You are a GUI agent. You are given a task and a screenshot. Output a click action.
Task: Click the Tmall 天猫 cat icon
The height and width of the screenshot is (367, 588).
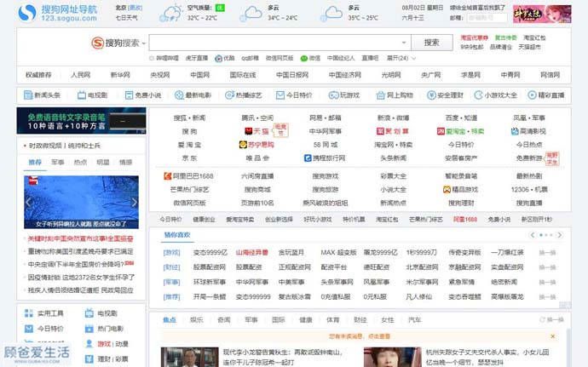tap(248, 131)
